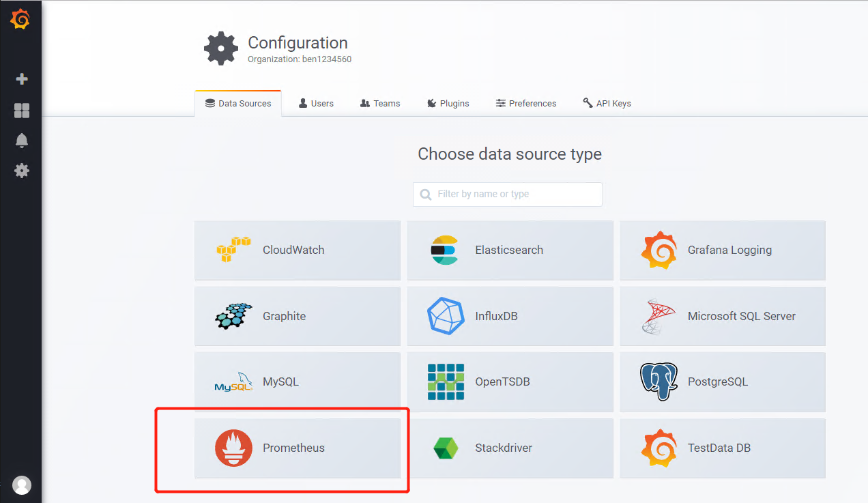Click the InfluxDB logo icon

click(446, 316)
